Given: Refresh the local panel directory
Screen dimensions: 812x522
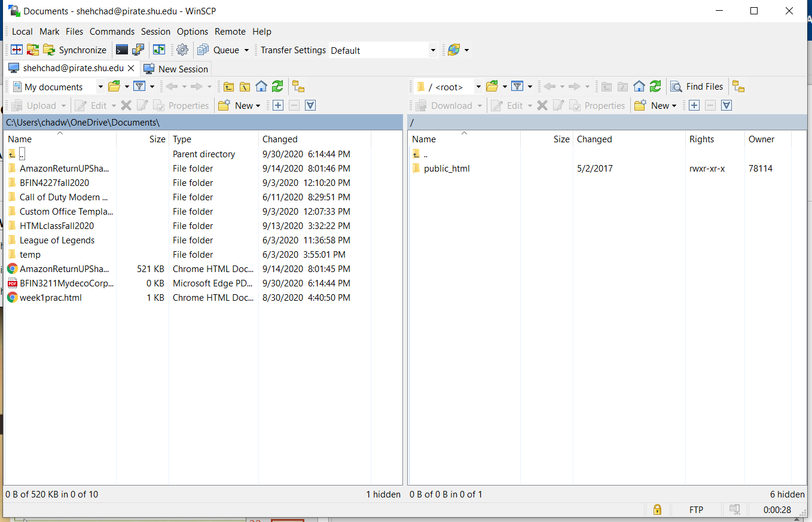Looking at the screenshot, I should tap(277, 87).
